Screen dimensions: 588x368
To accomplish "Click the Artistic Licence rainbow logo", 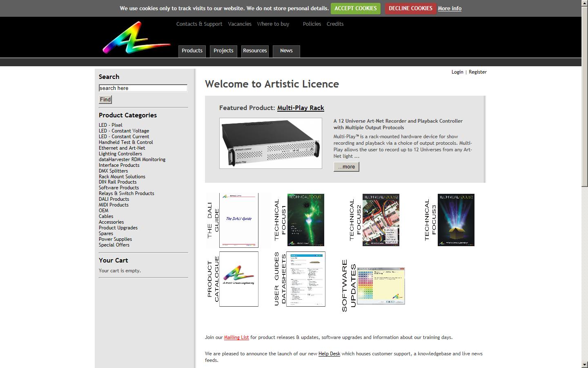I will click(x=136, y=38).
